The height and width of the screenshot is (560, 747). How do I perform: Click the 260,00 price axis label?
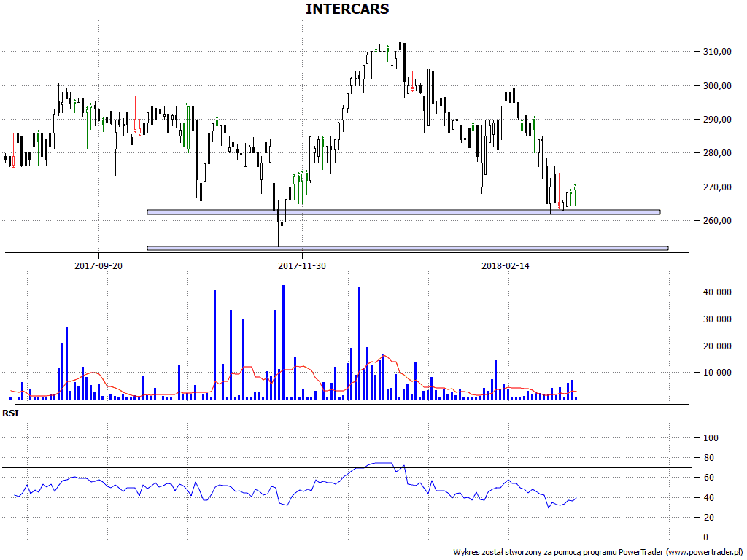(718, 220)
